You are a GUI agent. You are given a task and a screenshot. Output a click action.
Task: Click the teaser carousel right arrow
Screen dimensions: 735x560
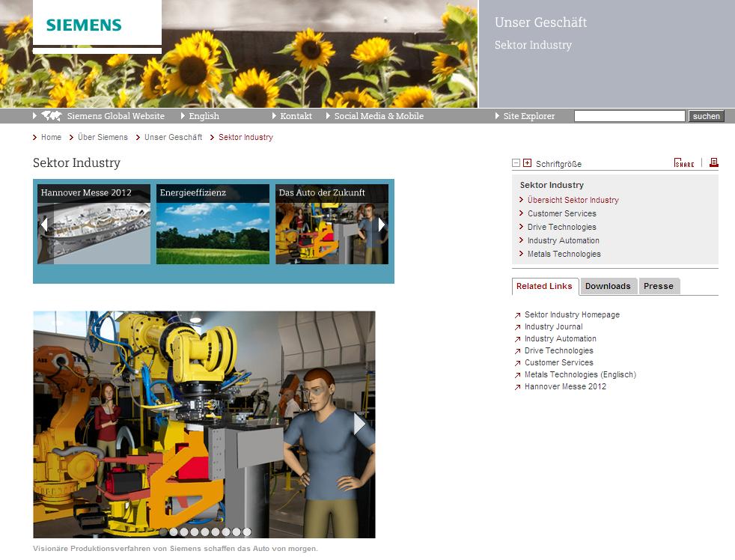coord(382,225)
